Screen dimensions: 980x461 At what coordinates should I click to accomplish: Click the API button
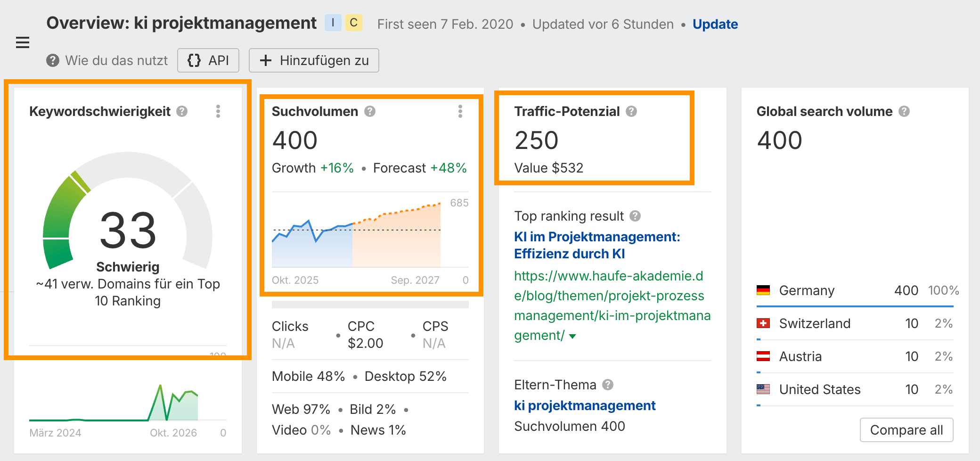coord(208,60)
